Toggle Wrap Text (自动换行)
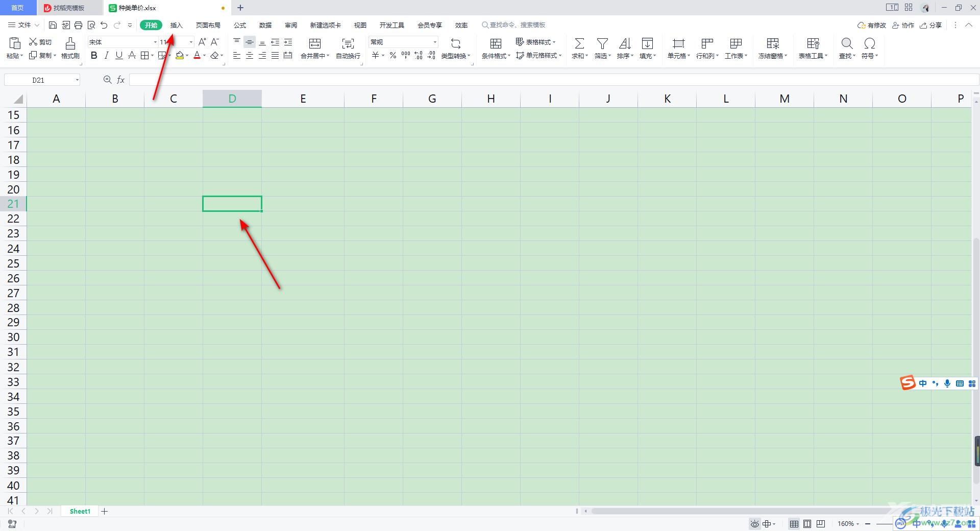 [x=348, y=49]
